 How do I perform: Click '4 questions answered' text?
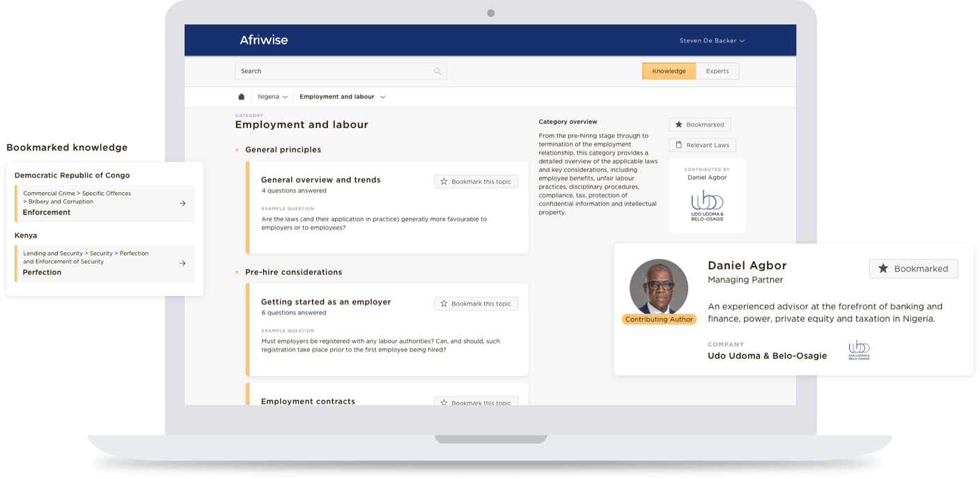pyautogui.click(x=294, y=191)
